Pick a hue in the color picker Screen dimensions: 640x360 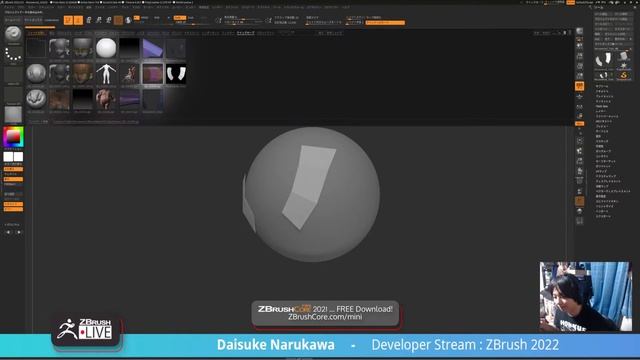13,137
